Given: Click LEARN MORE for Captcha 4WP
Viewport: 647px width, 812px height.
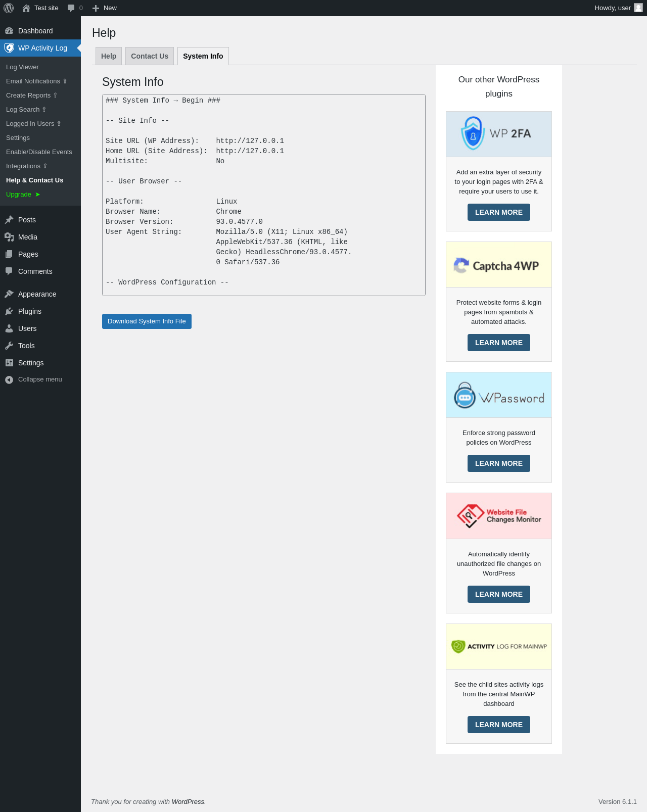Looking at the screenshot, I should point(499,343).
